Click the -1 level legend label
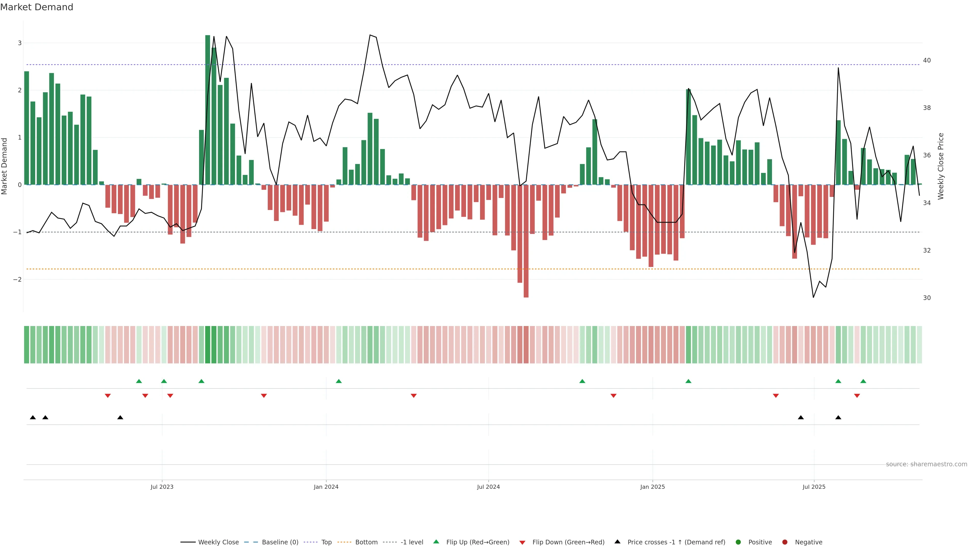The width and height of the screenshot is (980, 551). click(412, 542)
